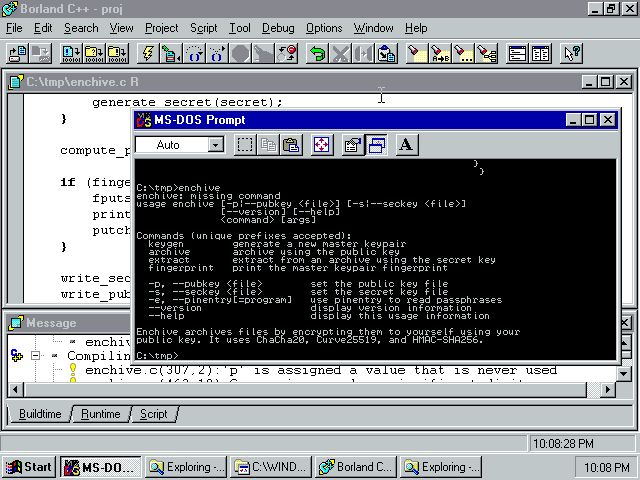Click the greyed-out stop sign icon in the toolbar
Screen dimensions: 640x480
pyautogui.click(x=241, y=53)
